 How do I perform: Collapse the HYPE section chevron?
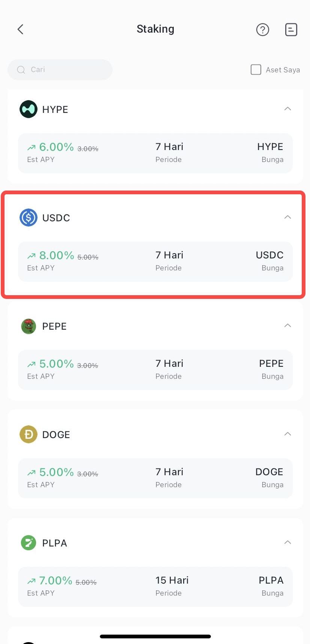pos(287,109)
